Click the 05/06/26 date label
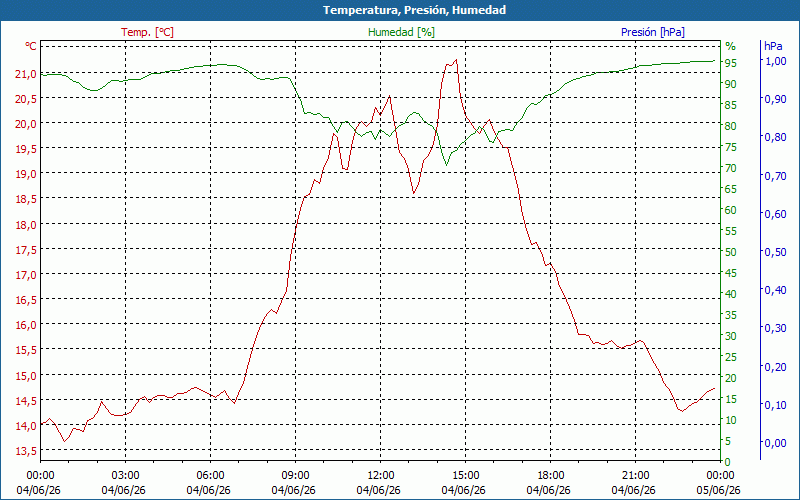Viewport: 800px width, 500px height. click(718, 490)
